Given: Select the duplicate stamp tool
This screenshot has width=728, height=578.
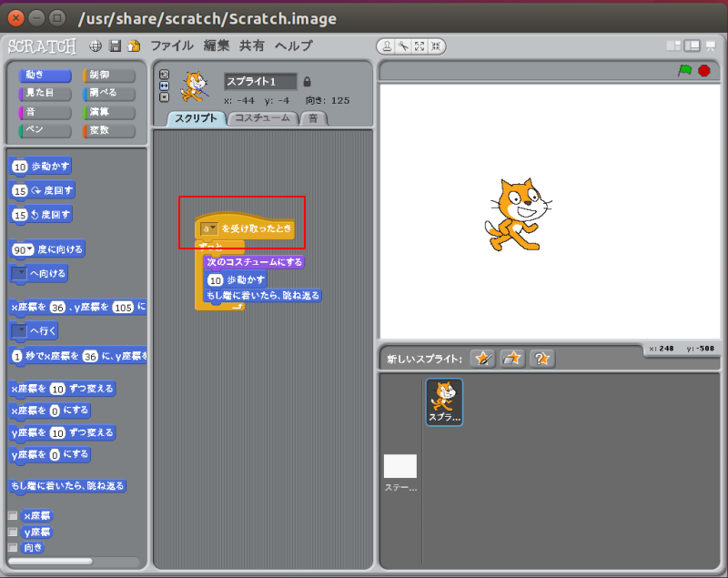Looking at the screenshot, I should point(387,46).
